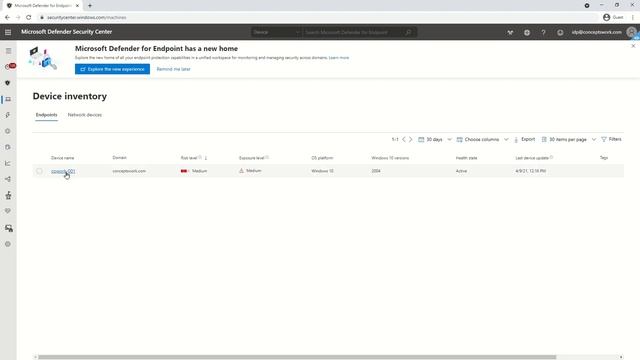Open the heart health icon in the sidebar
640x360 pixels.
[x=8, y=211]
